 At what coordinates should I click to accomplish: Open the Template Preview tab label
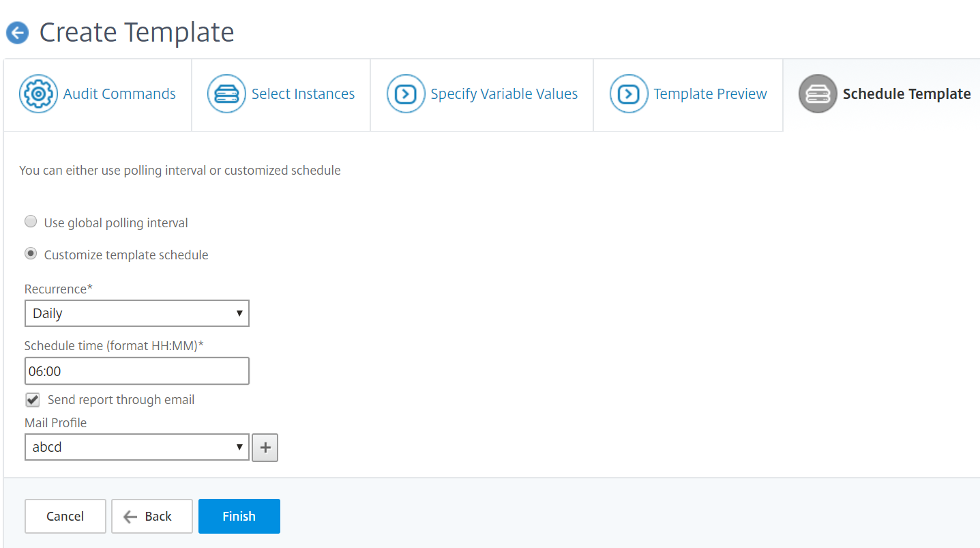(710, 93)
